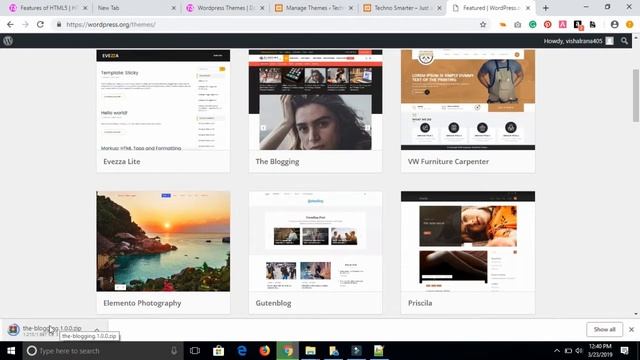Open the Priscila theme title
The image size is (640, 360).
420,303
